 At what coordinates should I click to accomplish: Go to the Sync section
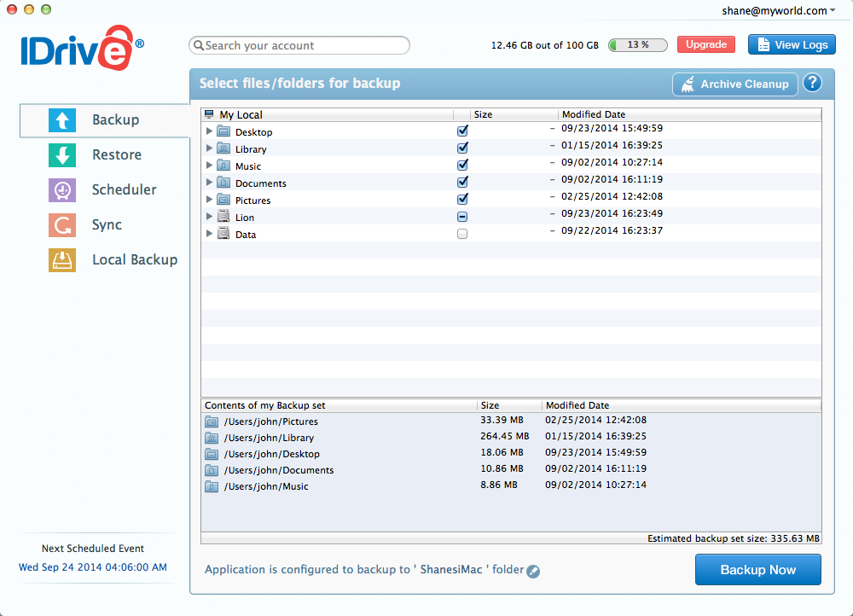coord(108,224)
